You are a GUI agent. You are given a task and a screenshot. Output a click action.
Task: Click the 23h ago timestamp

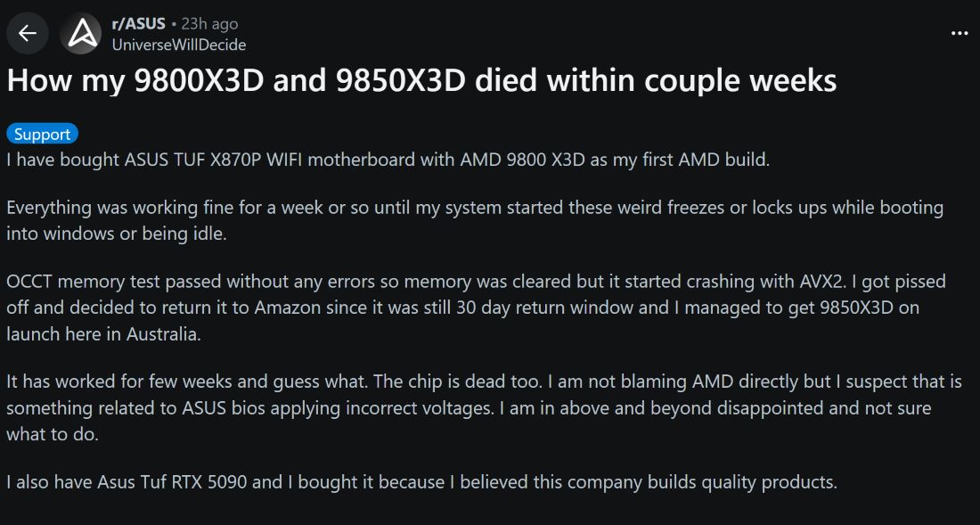coord(211,23)
